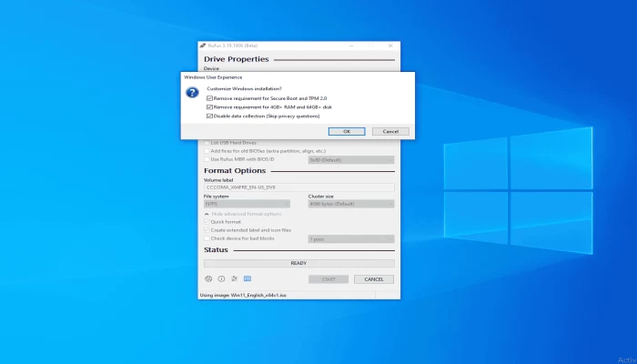Close the Rufus window

(x=390, y=45)
